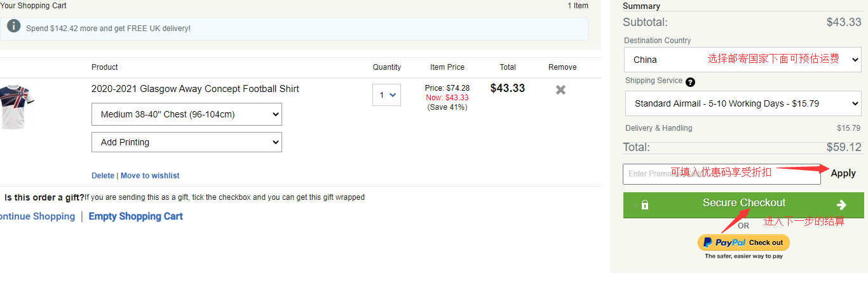
Task: Click the Delete link under the product
Action: point(103,176)
